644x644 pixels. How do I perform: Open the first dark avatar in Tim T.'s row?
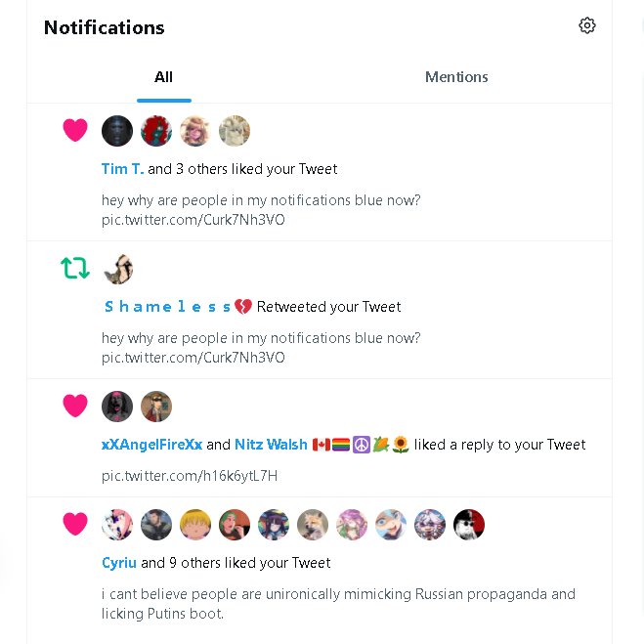(x=117, y=131)
